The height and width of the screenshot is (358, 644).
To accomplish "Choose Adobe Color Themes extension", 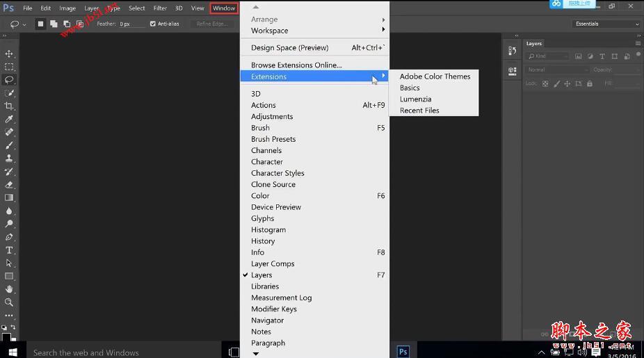I will (435, 76).
